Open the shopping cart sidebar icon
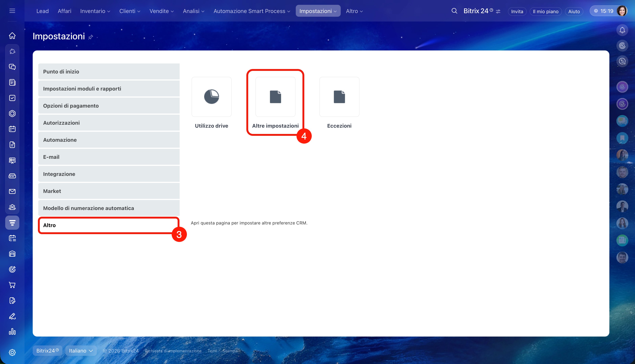635x364 pixels. click(x=12, y=285)
